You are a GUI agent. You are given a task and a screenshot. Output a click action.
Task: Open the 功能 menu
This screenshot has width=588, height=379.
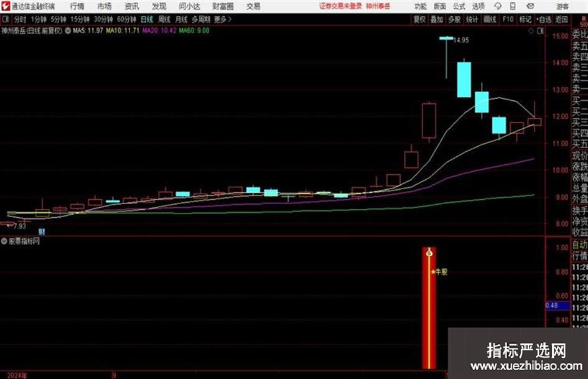pyautogui.click(x=421, y=6)
